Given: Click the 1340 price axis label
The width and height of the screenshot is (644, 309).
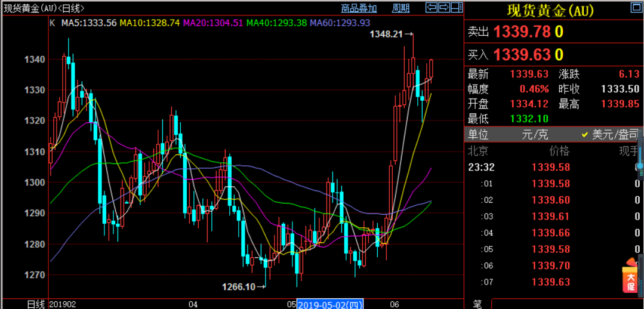Looking at the screenshot, I should (33, 60).
